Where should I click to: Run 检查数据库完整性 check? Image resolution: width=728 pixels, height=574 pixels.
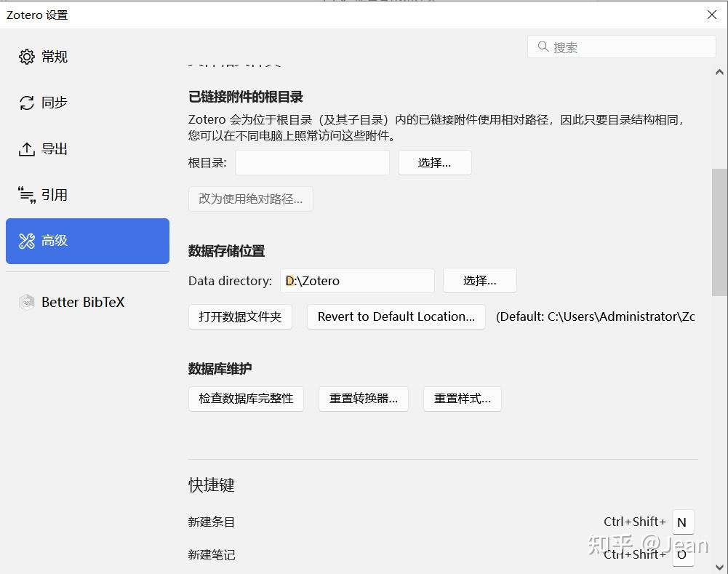[x=246, y=399]
